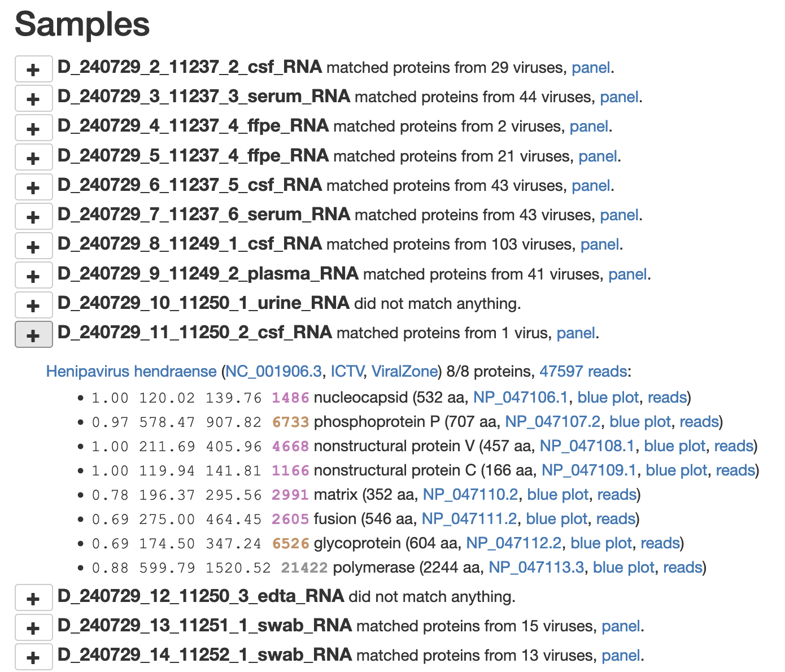Open reads for nucleocapsid protein
The width and height of the screenshot is (785, 672).
pyautogui.click(x=667, y=398)
